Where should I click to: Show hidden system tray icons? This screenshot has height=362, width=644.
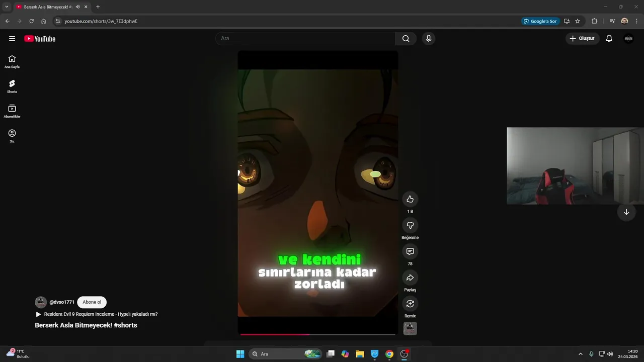[x=580, y=354]
